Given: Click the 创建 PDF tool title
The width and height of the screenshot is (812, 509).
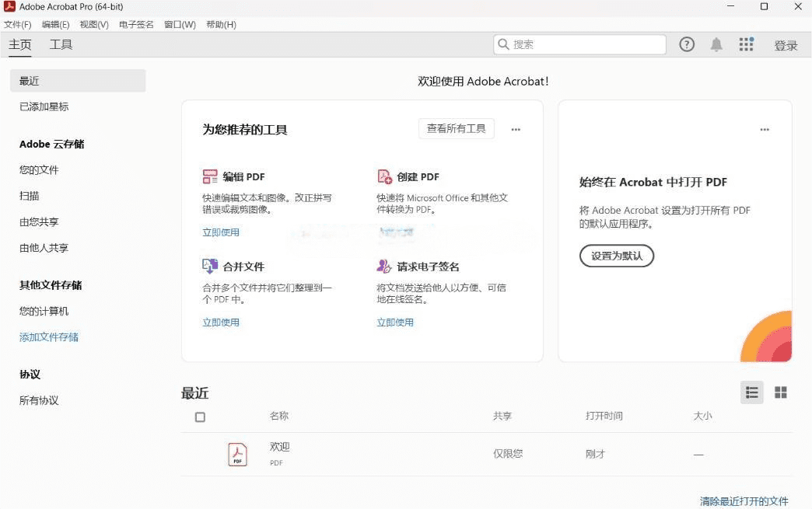Looking at the screenshot, I should point(418,177).
